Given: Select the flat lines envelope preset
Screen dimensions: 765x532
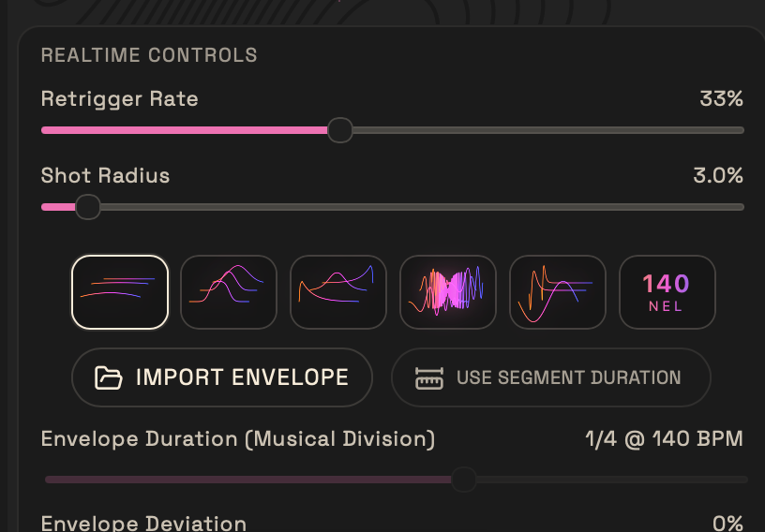Looking at the screenshot, I should (x=120, y=292).
